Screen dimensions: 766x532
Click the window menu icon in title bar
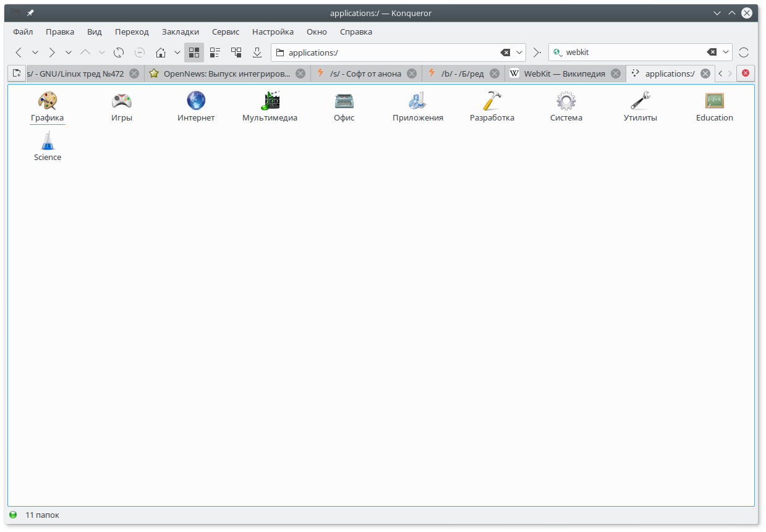(x=15, y=12)
